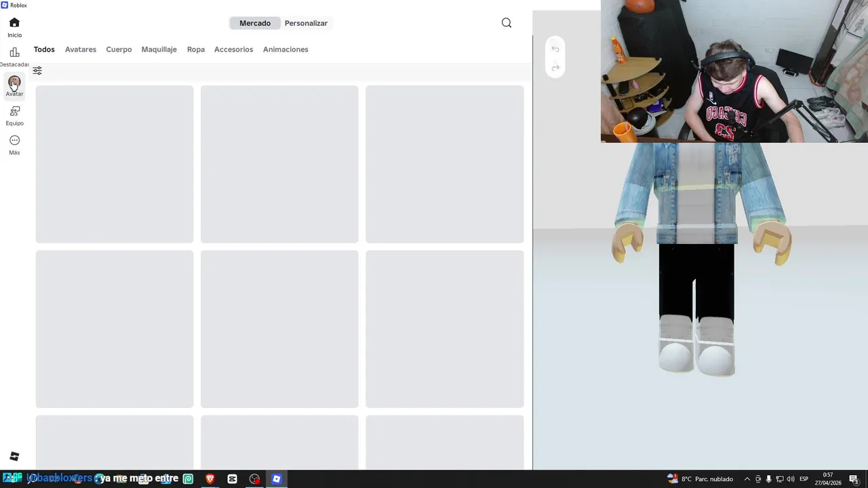Viewport: 868px width, 488px height.
Task: Show hidden system tray icons
Action: coord(747,479)
